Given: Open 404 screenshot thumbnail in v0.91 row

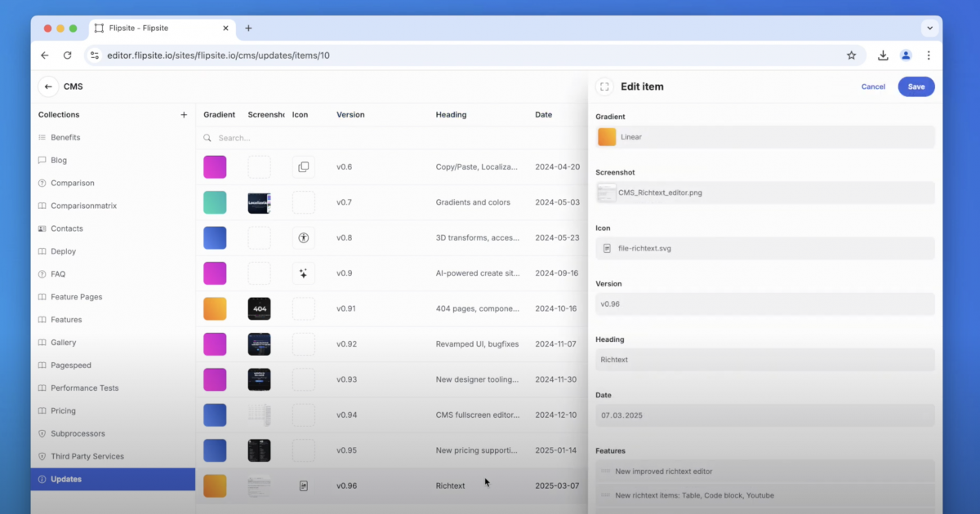Looking at the screenshot, I should [x=259, y=308].
